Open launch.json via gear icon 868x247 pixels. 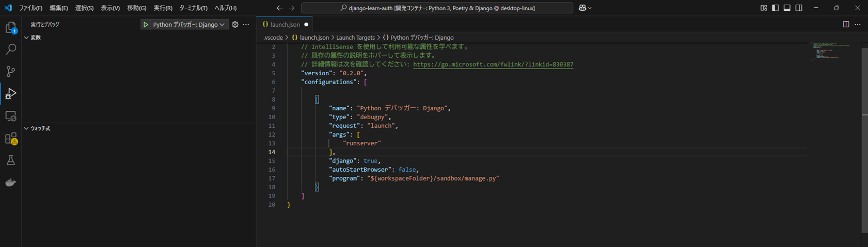pos(235,24)
